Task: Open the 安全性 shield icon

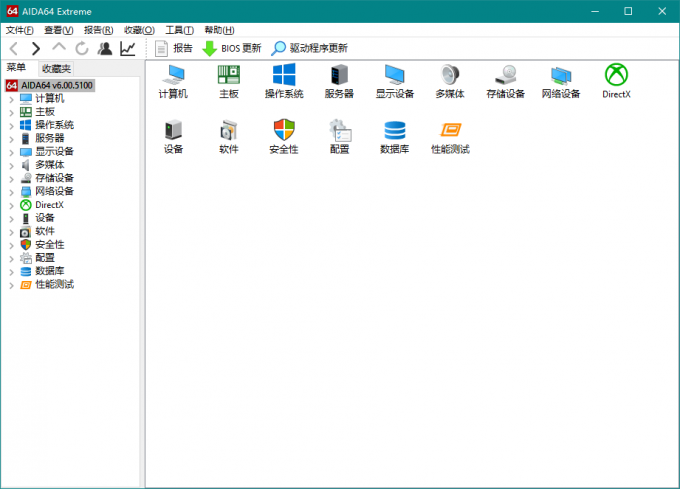Action: pos(284,131)
